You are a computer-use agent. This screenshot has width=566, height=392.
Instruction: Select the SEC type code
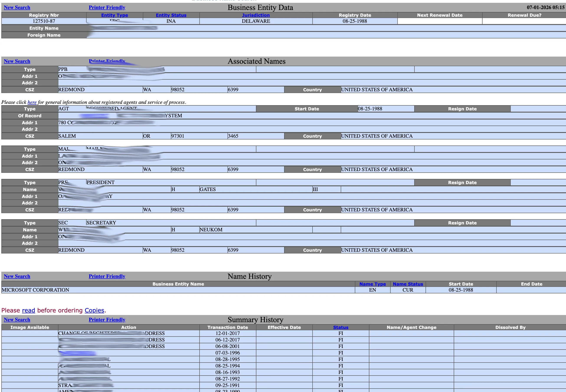pyautogui.click(x=63, y=223)
